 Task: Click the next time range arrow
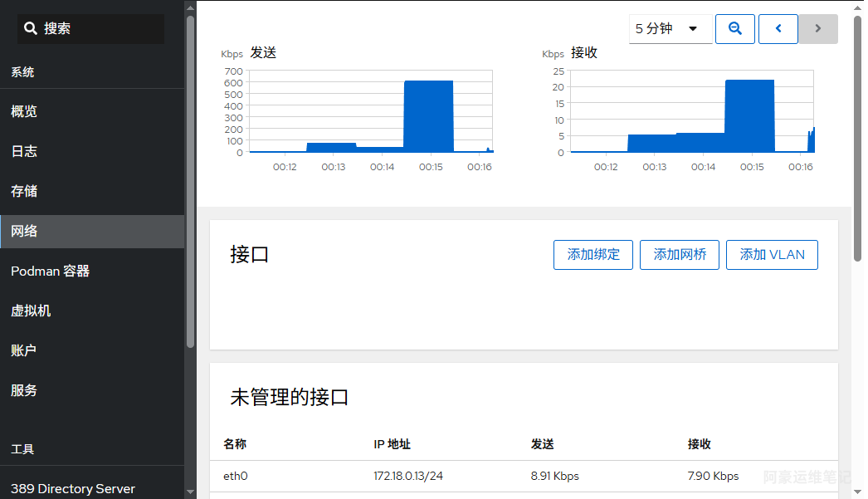817,29
